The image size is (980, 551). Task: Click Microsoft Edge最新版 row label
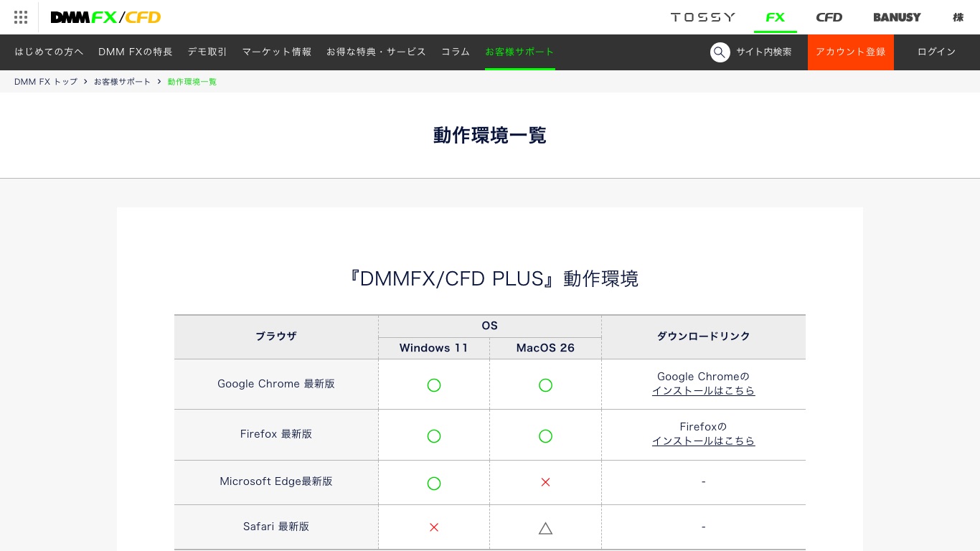[x=276, y=481]
